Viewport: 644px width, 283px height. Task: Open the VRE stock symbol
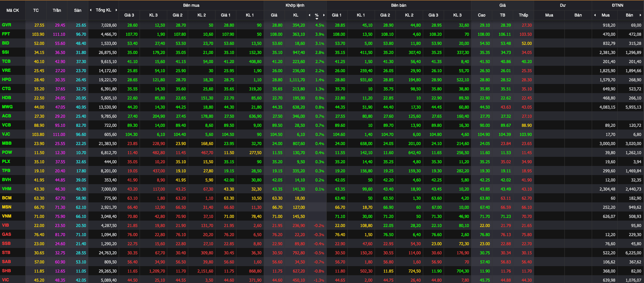tap(6, 70)
